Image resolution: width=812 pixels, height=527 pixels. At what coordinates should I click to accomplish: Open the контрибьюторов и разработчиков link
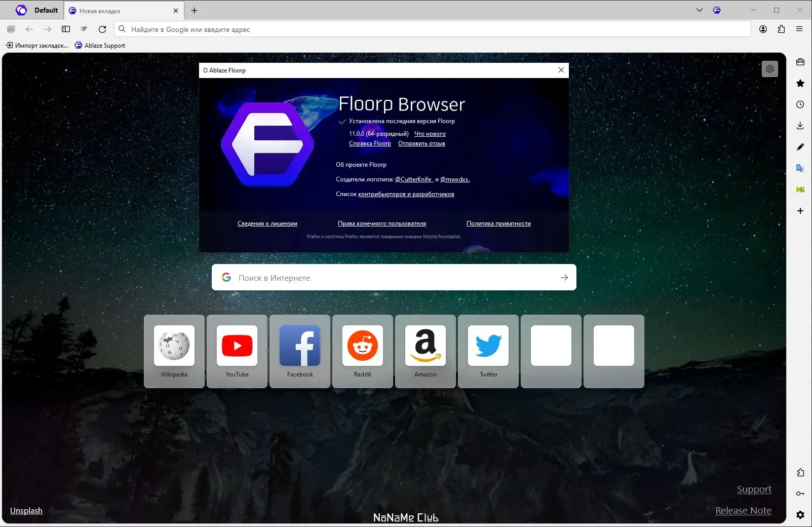click(x=406, y=194)
